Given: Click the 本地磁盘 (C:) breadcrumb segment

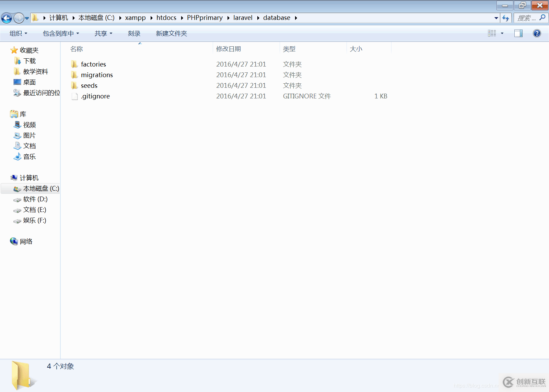Looking at the screenshot, I should click(96, 18).
